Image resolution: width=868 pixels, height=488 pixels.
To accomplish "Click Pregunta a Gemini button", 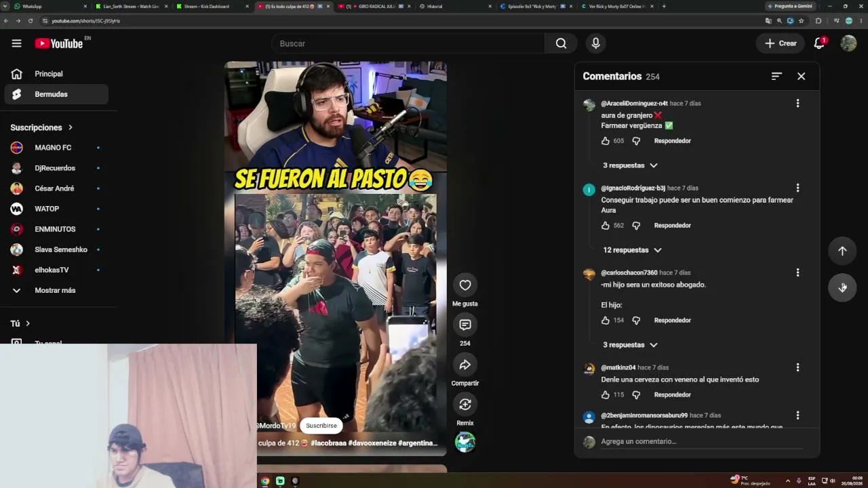I will (789, 6).
